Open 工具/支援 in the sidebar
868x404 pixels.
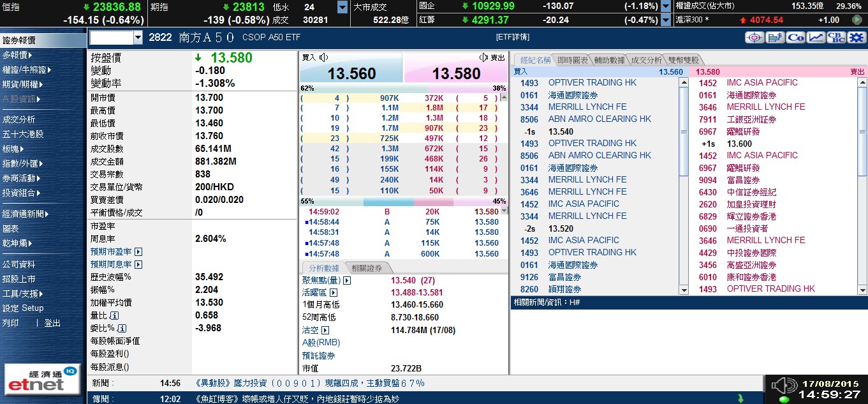[x=22, y=294]
